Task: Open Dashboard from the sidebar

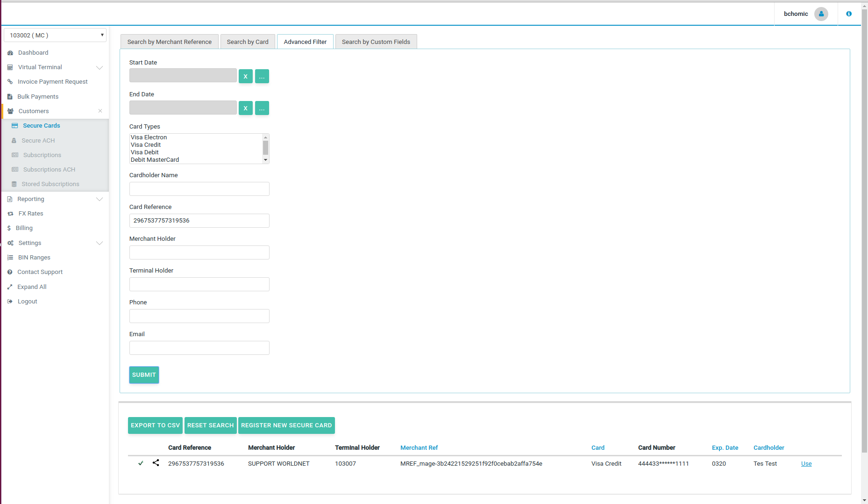Action: (x=33, y=53)
